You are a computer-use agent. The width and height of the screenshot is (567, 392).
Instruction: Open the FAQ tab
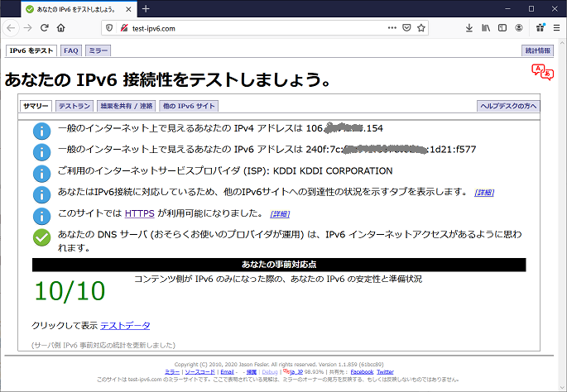[x=71, y=50]
